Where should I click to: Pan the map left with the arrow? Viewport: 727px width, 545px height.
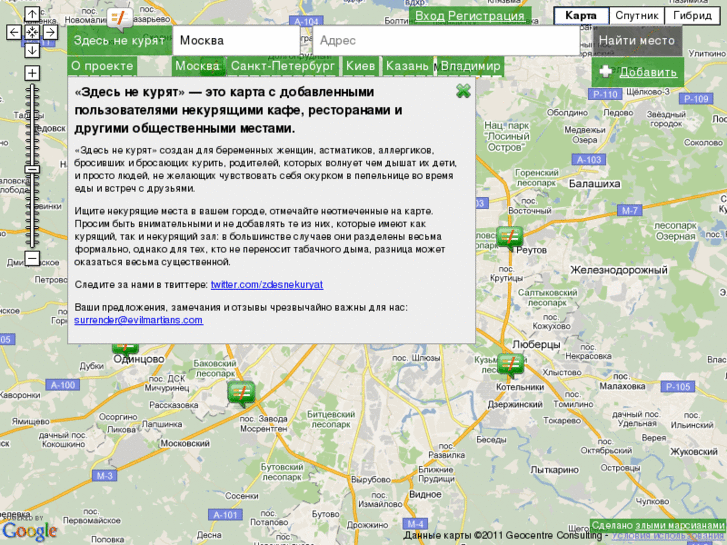14,32
